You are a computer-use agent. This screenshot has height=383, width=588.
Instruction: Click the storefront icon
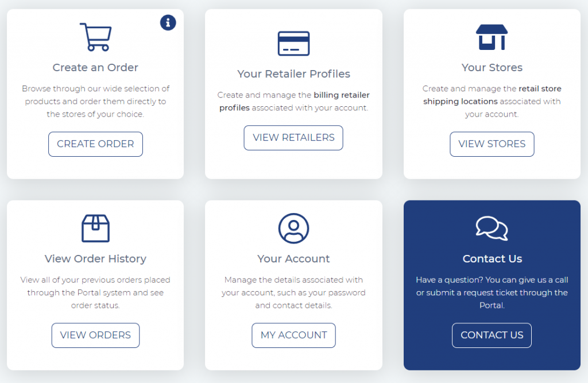pos(492,37)
